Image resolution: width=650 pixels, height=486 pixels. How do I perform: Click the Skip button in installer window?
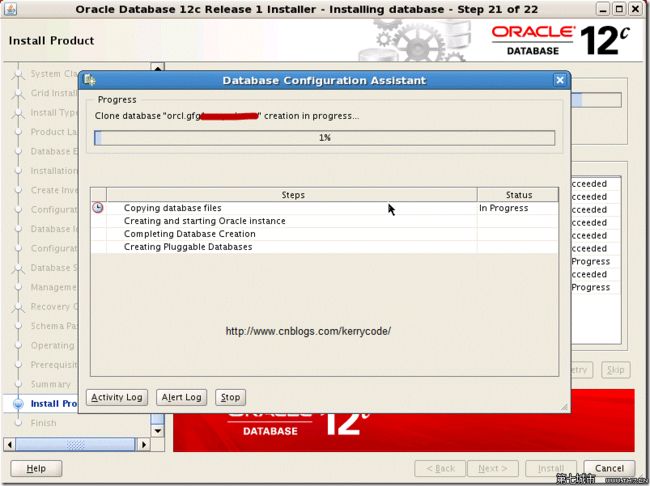point(616,369)
